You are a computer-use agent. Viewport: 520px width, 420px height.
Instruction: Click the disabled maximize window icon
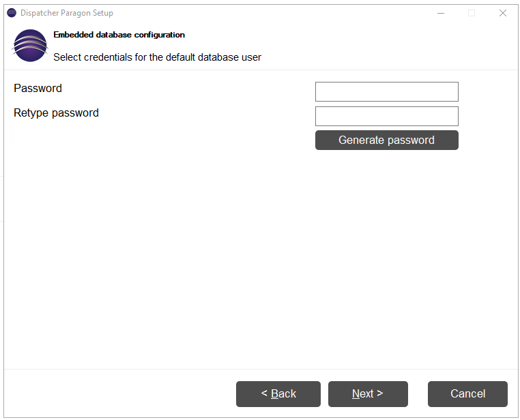pos(472,13)
